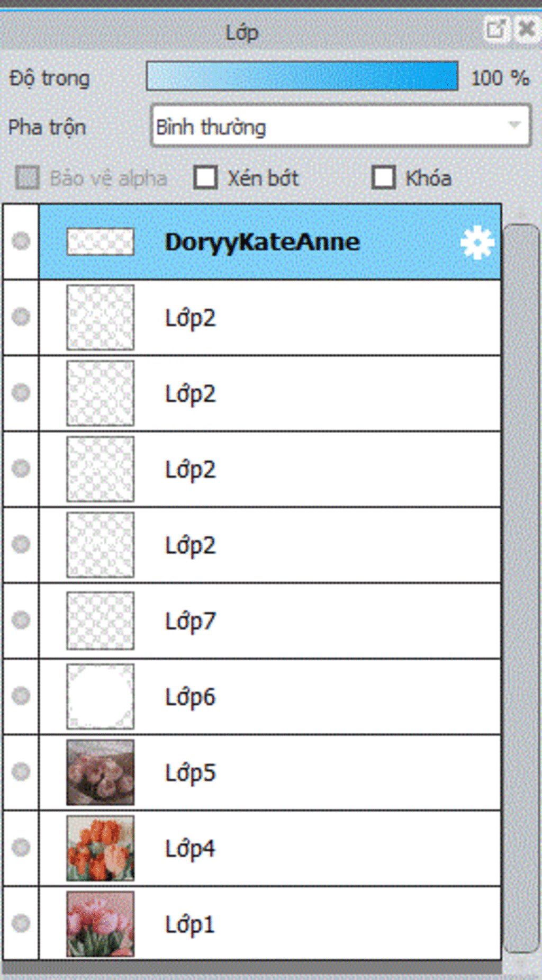Select the Lớp1 pink tulips thumbnail
542x980 pixels.
[100, 924]
